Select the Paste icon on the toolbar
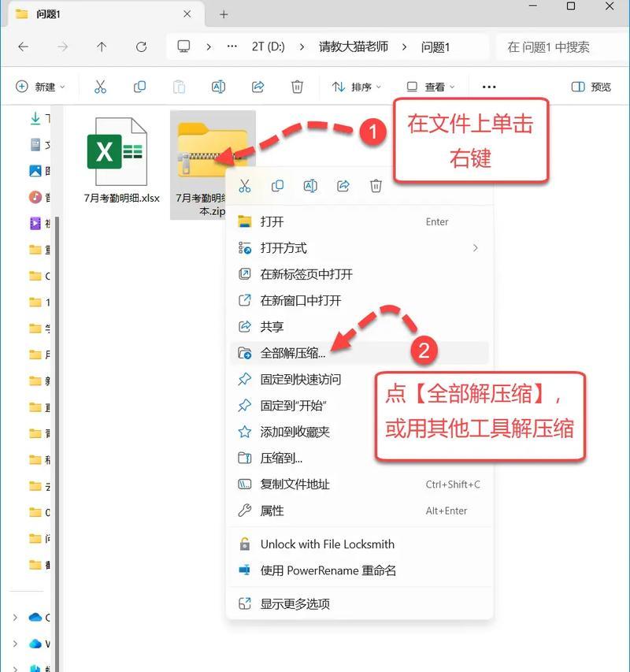 179,87
